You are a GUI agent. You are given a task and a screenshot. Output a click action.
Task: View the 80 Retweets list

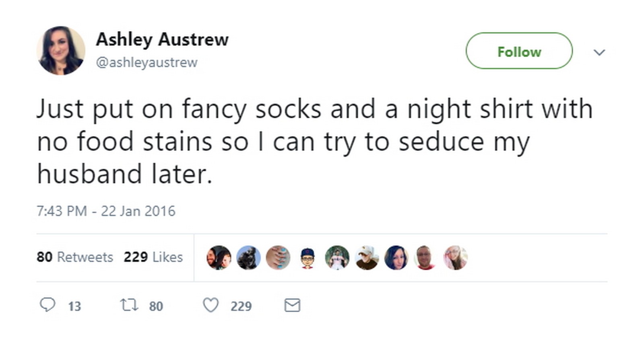coord(75,257)
